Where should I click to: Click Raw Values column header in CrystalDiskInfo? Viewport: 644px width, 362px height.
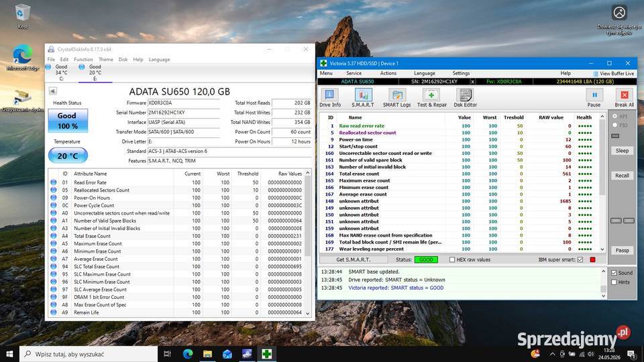point(290,174)
